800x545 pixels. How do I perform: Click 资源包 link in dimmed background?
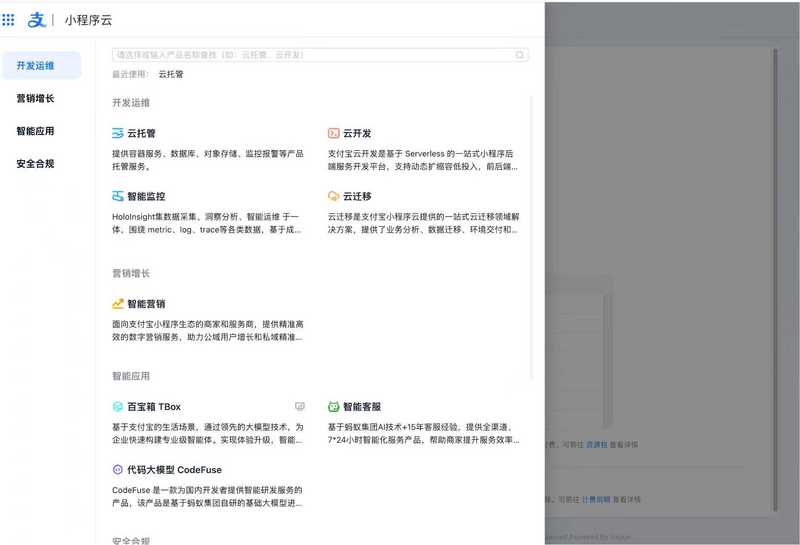[x=597, y=445]
